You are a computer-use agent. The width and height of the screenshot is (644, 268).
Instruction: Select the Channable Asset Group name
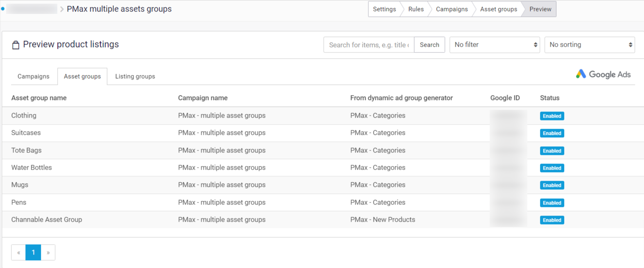coord(47,220)
